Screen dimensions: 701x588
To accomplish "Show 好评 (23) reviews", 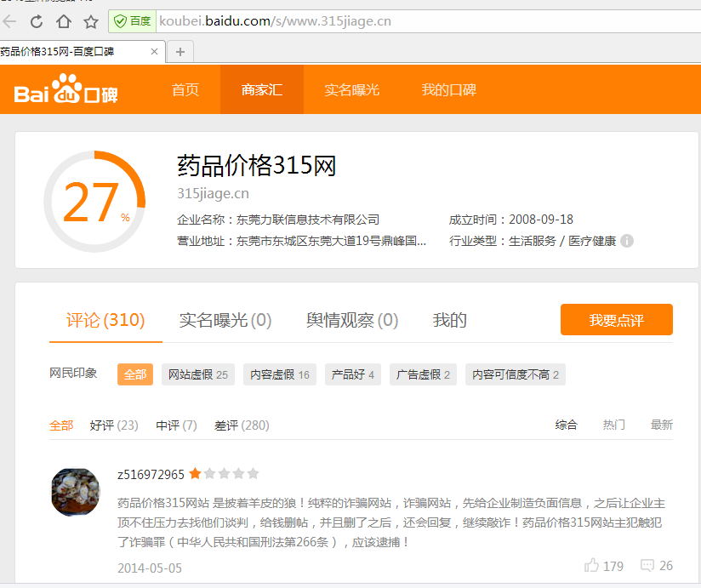I will pyautogui.click(x=114, y=425).
